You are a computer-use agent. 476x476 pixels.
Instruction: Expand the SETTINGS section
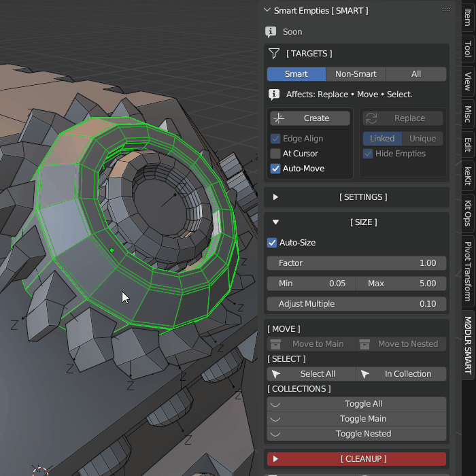click(275, 197)
